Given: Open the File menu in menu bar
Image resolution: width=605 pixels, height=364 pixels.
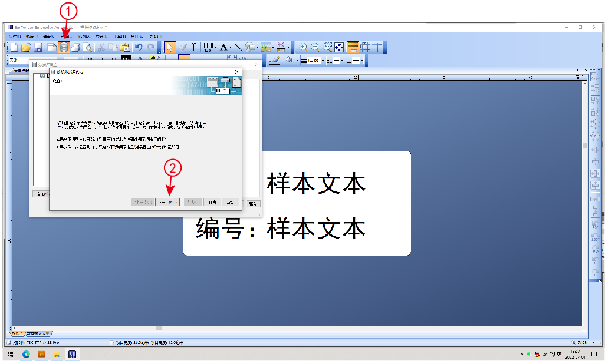Looking at the screenshot, I should pos(15,37).
